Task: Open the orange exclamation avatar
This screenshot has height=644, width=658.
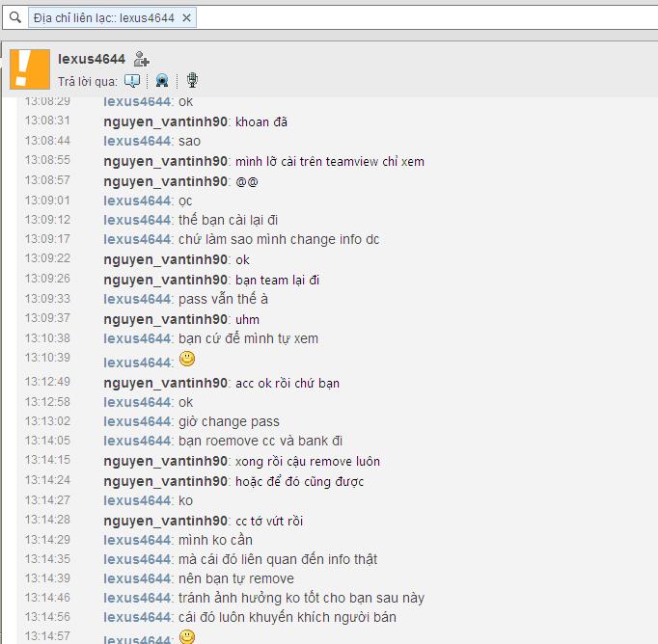Action: click(x=30, y=69)
